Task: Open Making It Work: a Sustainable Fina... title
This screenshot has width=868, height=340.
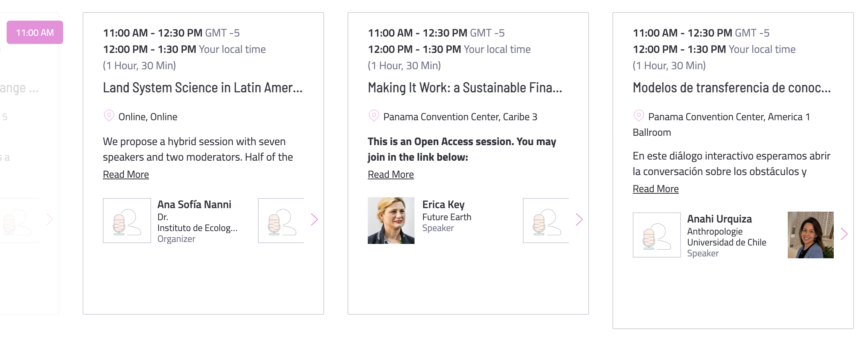Action: [465, 88]
